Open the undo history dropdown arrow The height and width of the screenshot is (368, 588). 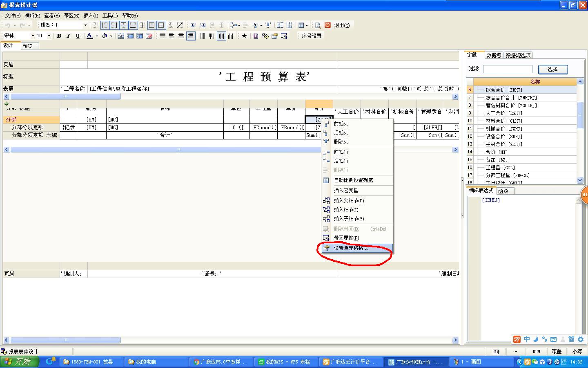15,25
